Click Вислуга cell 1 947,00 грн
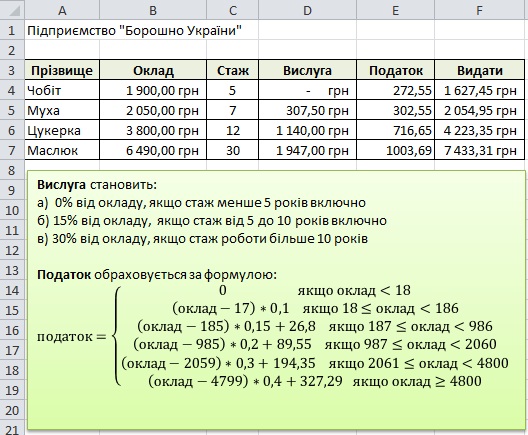This screenshot has width=528, height=435. coord(307,150)
